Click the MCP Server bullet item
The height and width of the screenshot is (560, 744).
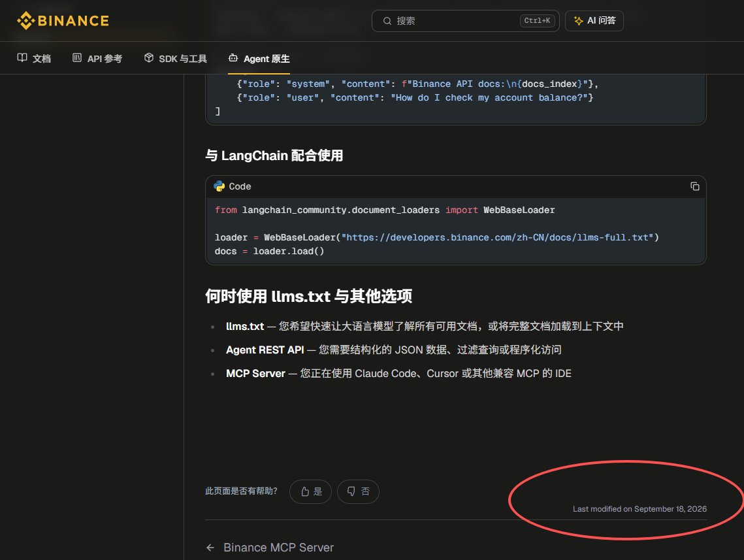tap(398, 374)
